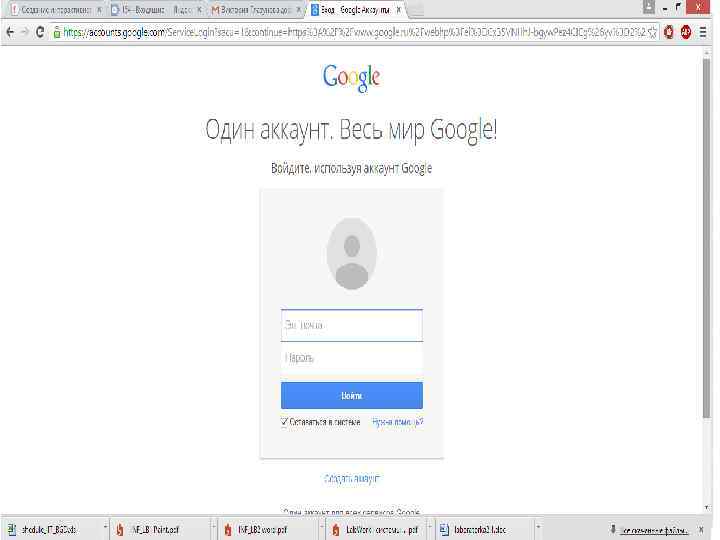Screen dimensions: 720x540
Task: Go back with the browser back arrow
Action: point(10,32)
